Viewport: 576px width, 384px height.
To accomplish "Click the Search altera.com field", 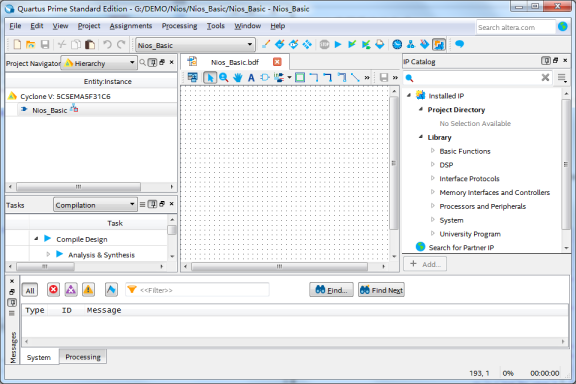I will (x=515, y=27).
